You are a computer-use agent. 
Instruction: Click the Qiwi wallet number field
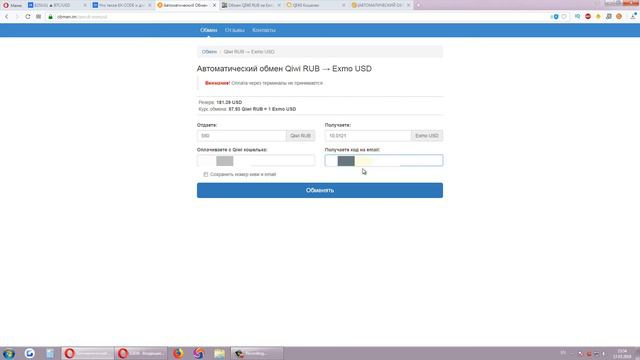256,160
